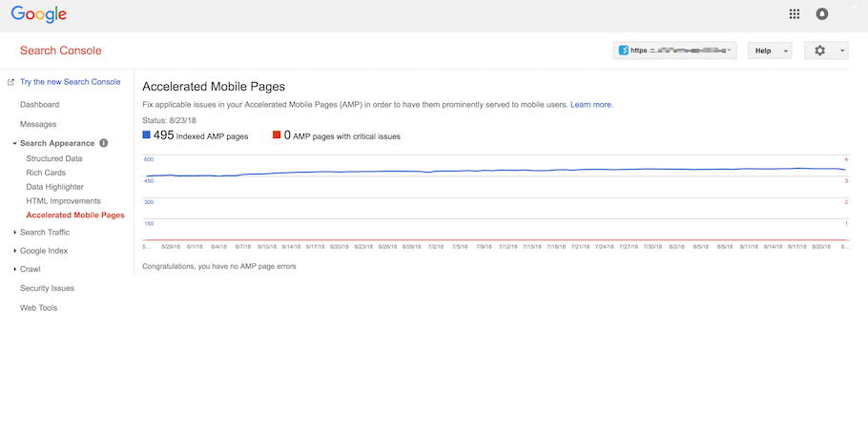Click the 7/2/18 date on chart axis
The image size is (868, 432).
pos(436,247)
